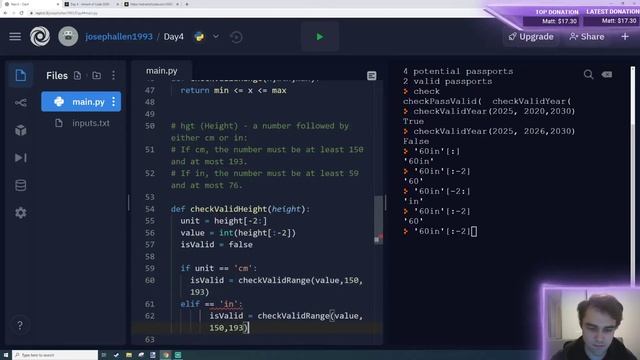640x360 pixels.
Task: Open the user avatar profile
Action: coord(68,37)
